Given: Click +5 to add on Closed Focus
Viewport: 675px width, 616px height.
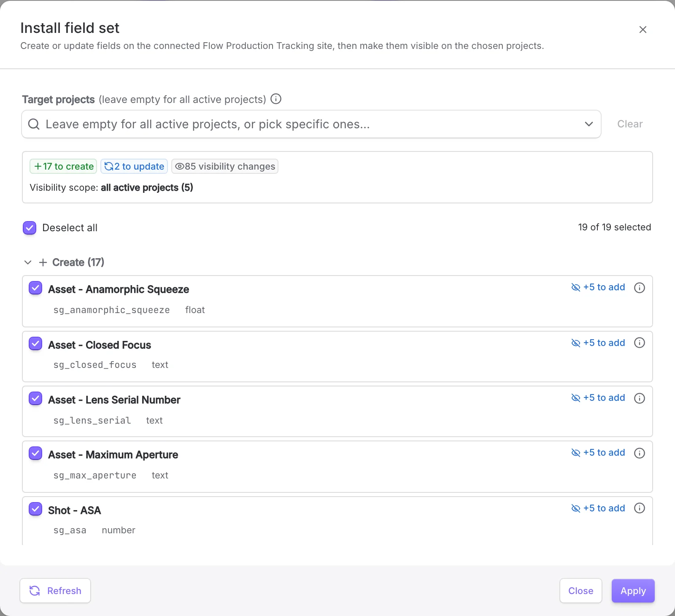Looking at the screenshot, I should point(604,343).
